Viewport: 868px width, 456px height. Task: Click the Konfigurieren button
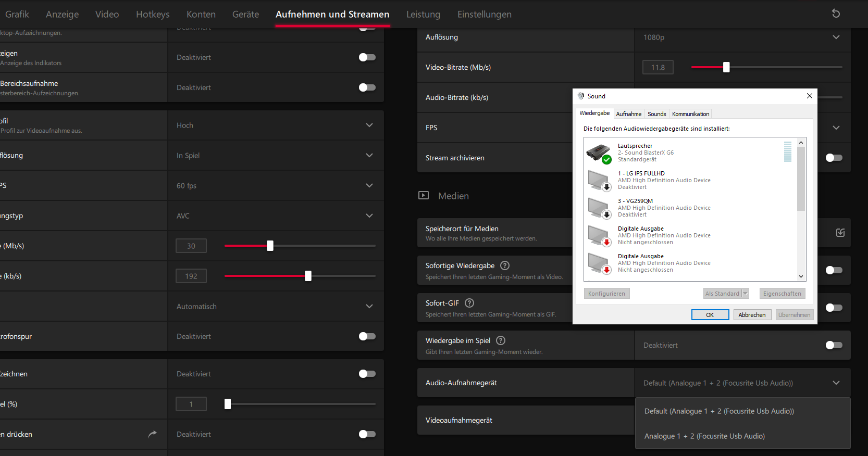(x=606, y=294)
